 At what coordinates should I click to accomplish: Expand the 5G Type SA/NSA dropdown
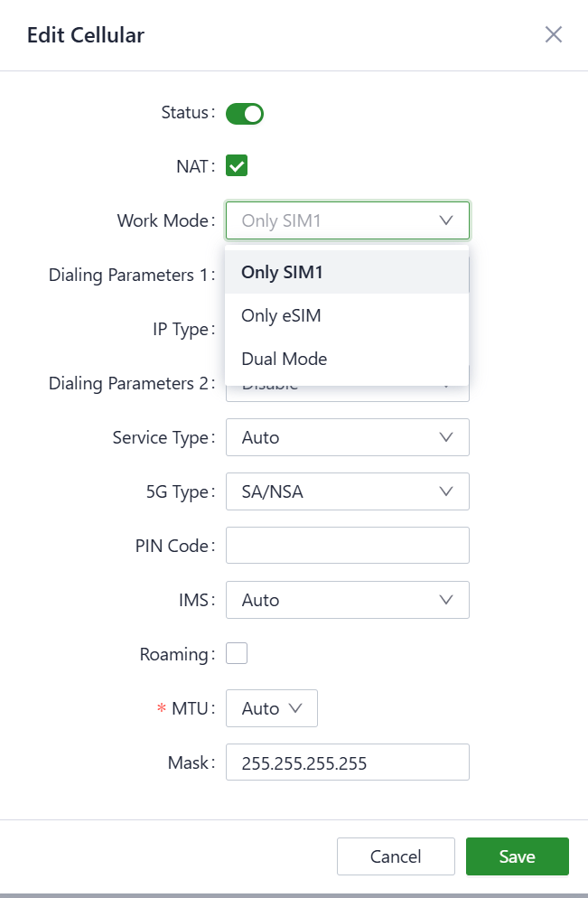(x=347, y=491)
